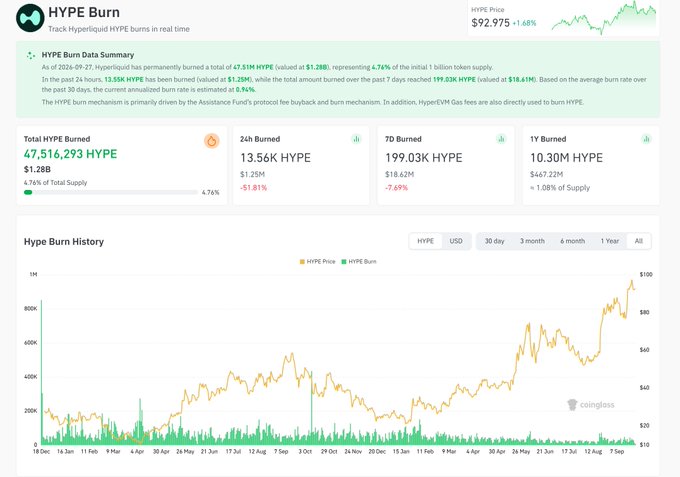Open the chart icon on 24h Burned card
The width and height of the screenshot is (680, 477).
point(356,139)
